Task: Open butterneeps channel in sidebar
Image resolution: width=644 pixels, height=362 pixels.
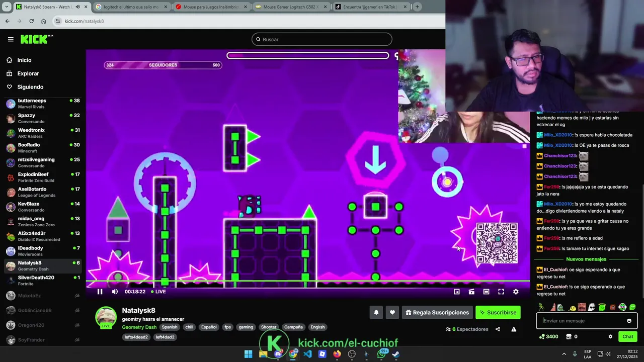Action: pos(43,104)
